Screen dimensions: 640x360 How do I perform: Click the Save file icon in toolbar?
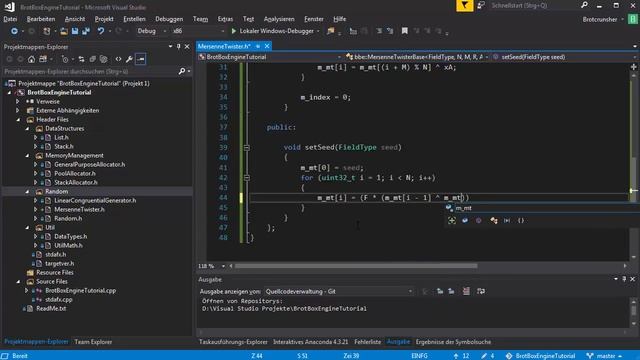75,31
